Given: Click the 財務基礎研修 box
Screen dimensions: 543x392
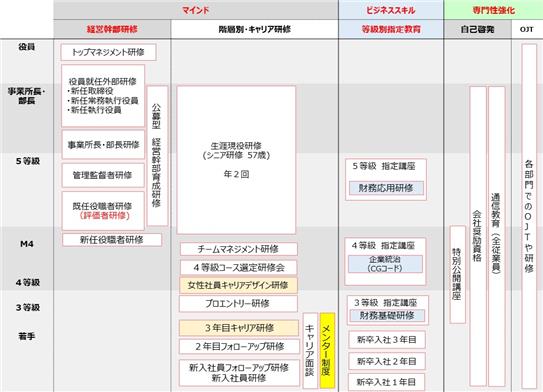Looking at the screenshot, I should click(387, 315).
